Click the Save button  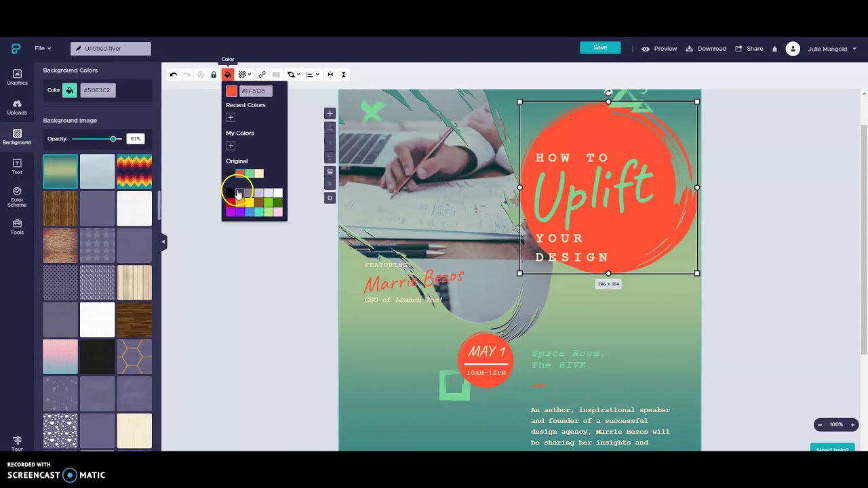pyautogui.click(x=600, y=47)
